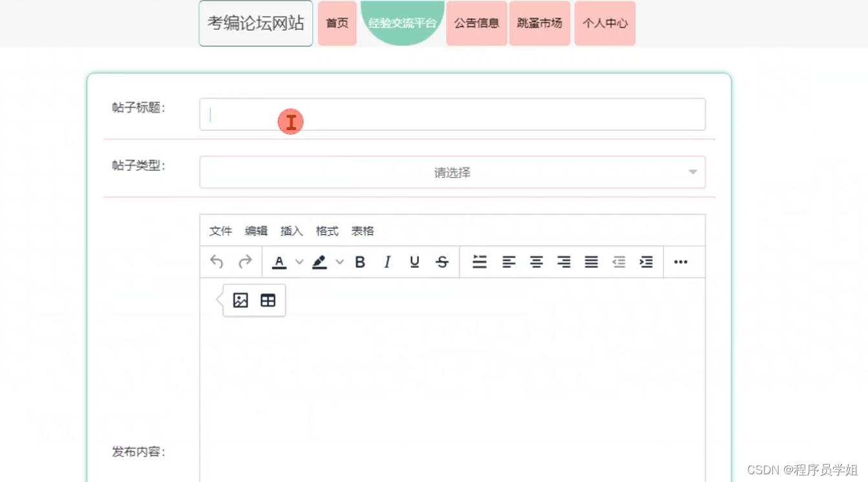The height and width of the screenshot is (482, 868).
Task: Toggle underline formatting
Action: coord(414,262)
